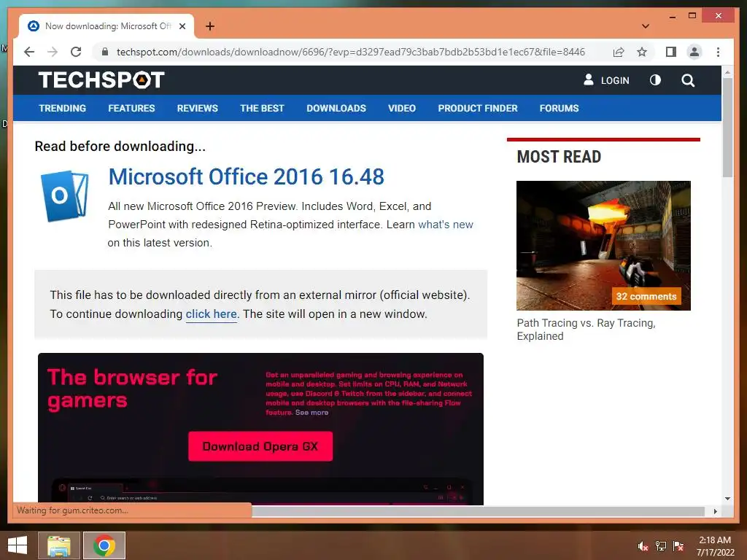The image size is (747, 560).
Task: Open the TechSpot search magnifier
Action: pyautogui.click(x=688, y=80)
